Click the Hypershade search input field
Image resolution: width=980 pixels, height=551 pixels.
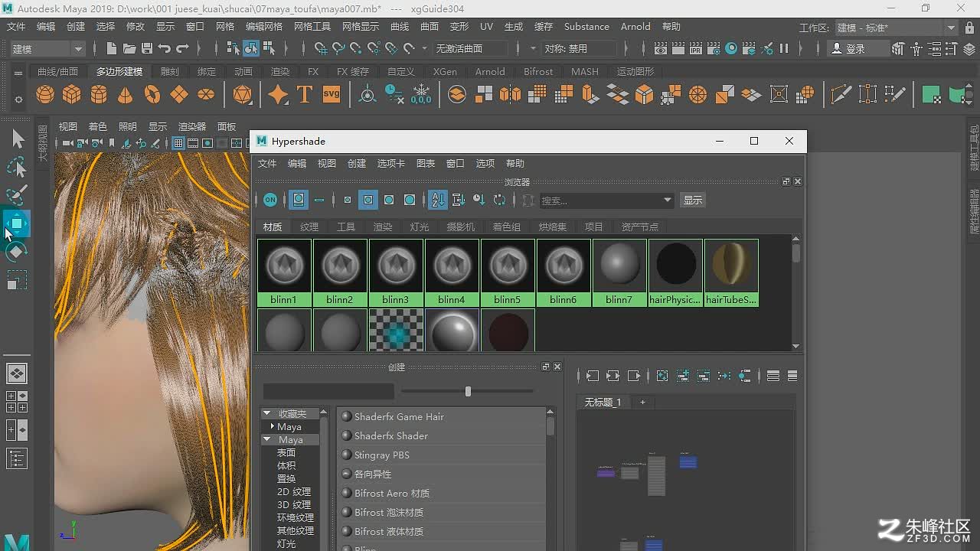pos(600,200)
